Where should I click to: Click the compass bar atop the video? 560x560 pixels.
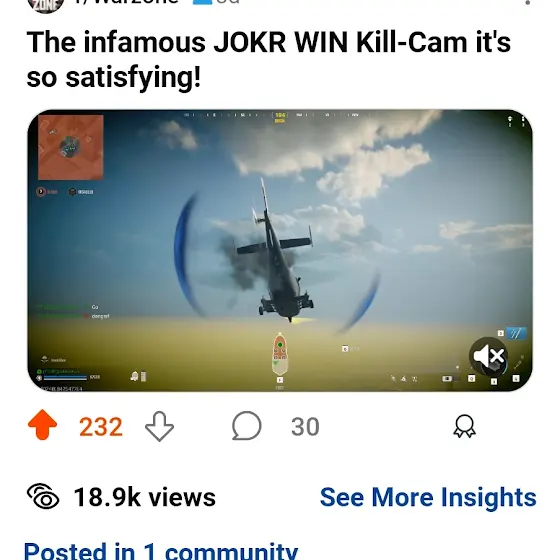pyautogui.click(x=279, y=115)
